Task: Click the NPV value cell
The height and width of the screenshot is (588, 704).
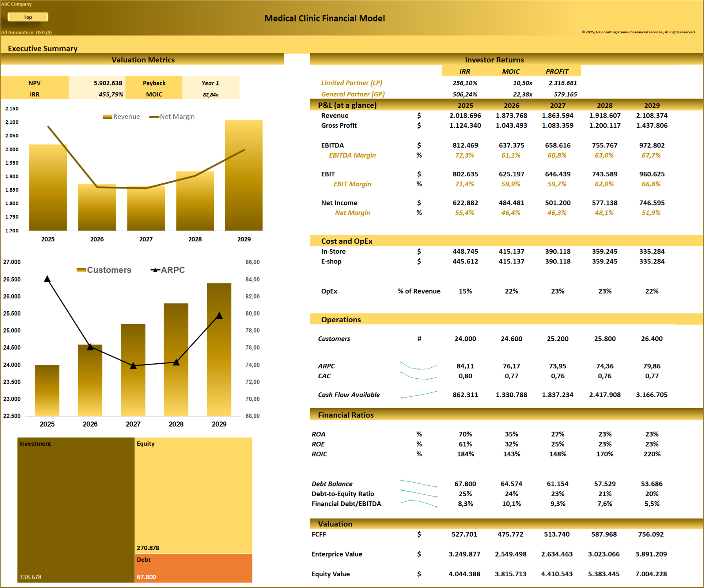Action: coord(107,83)
